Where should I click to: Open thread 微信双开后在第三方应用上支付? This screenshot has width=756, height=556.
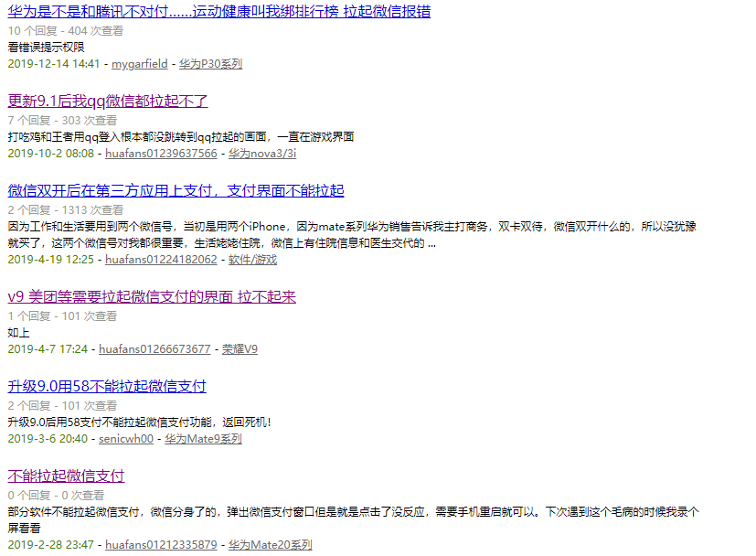click(x=176, y=191)
